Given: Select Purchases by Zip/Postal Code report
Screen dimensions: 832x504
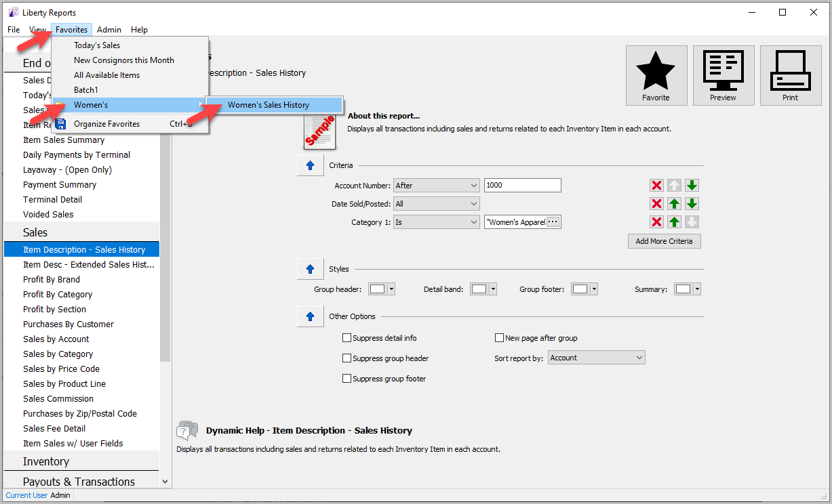Looking at the screenshot, I should [x=81, y=414].
